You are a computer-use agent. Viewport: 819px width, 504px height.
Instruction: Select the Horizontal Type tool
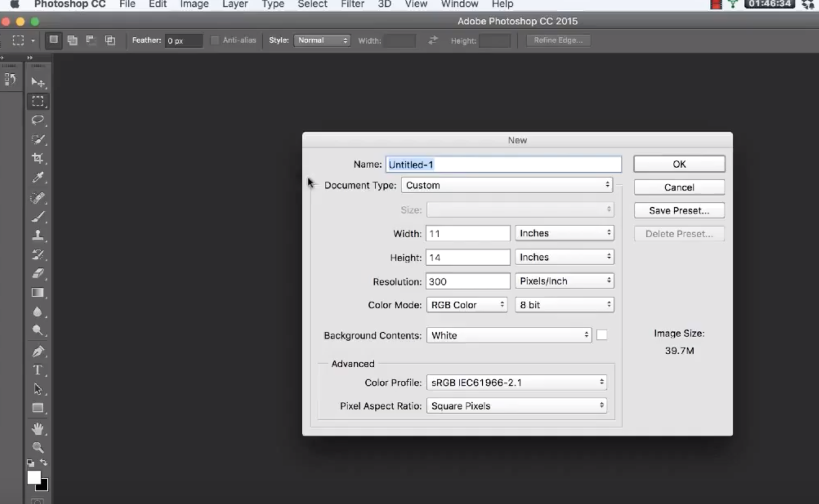38,370
